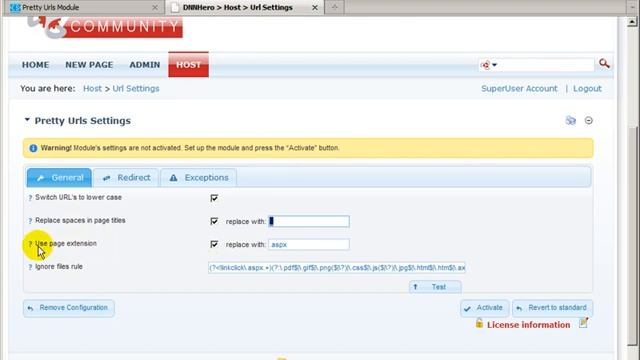Click help icon for Ignore files rule

(30, 267)
